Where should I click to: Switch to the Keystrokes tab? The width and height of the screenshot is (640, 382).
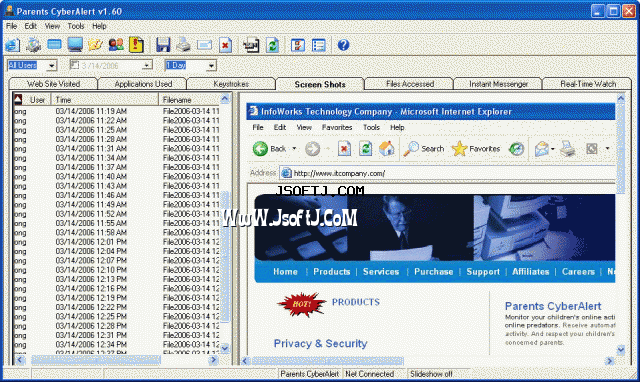(x=231, y=84)
